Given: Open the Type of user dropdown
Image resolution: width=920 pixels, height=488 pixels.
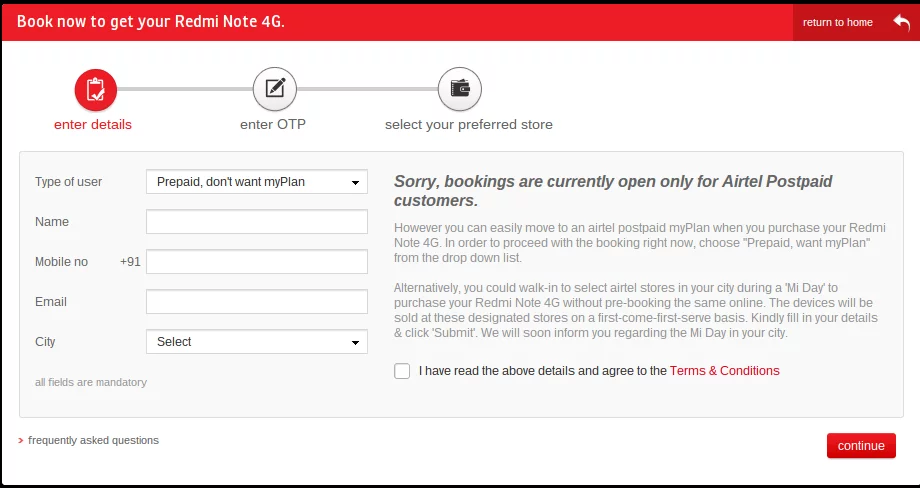Looking at the screenshot, I should pos(257,182).
